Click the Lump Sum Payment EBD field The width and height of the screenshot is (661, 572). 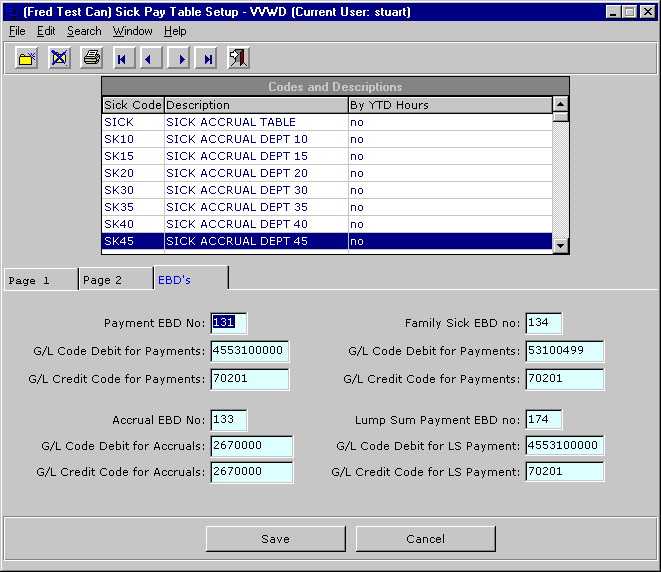pos(543,419)
